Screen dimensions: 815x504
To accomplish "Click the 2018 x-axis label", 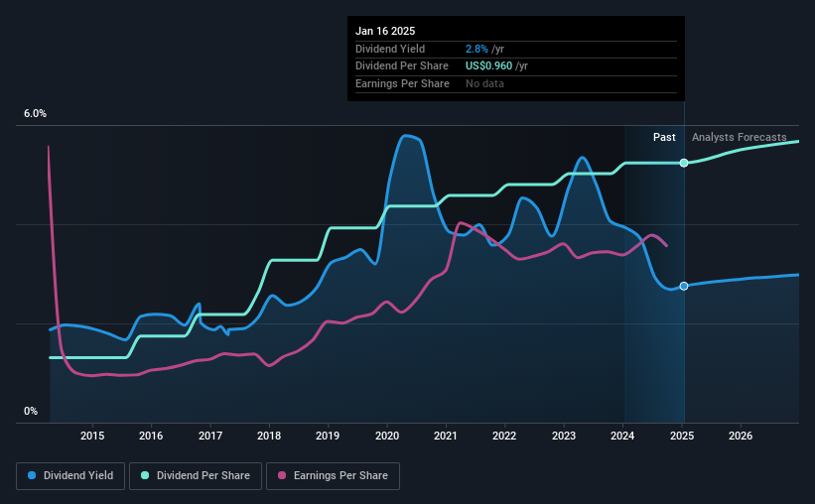I will point(269,436).
